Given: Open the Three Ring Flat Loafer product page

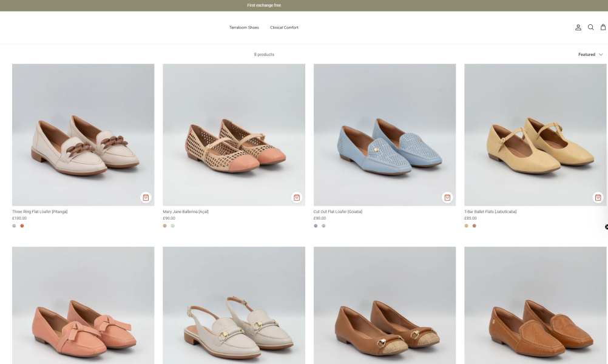Looking at the screenshot, I should (39, 212).
